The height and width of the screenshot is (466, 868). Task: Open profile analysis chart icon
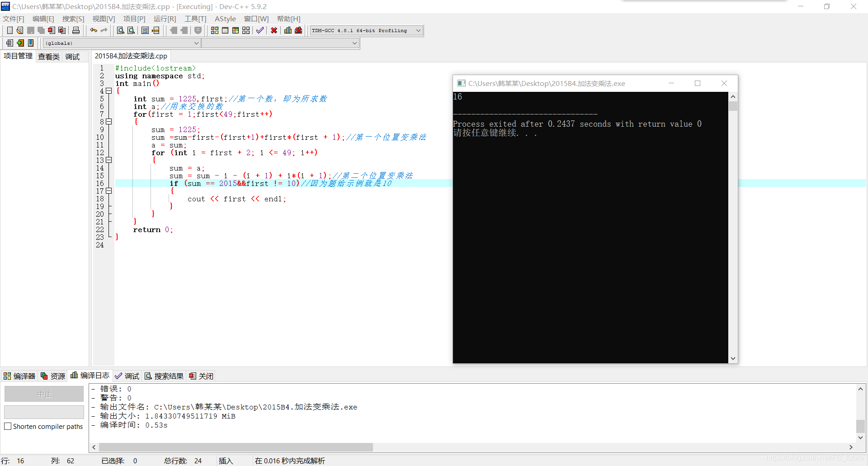click(x=288, y=30)
